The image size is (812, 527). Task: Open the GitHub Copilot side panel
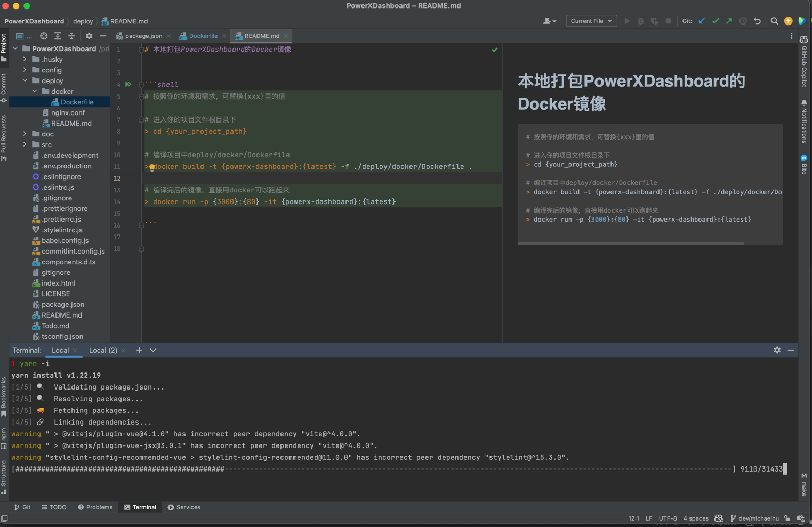point(804,61)
